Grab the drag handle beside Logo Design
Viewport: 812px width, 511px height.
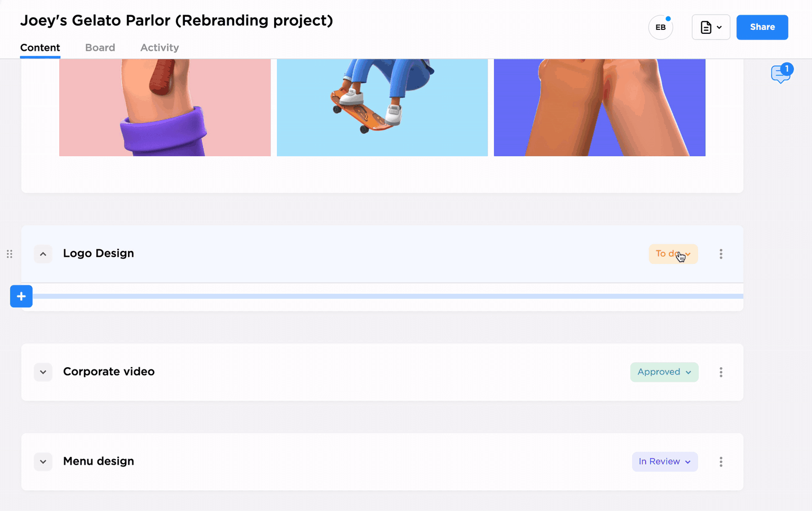coord(10,254)
